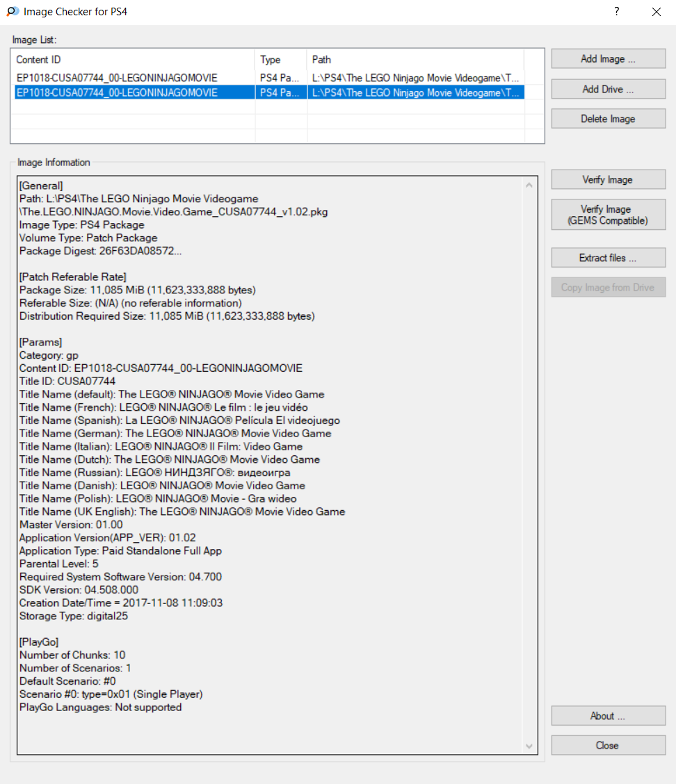The height and width of the screenshot is (784, 676).
Task: Click the Add Image button
Action: pyautogui.click(x=608, y=59)
